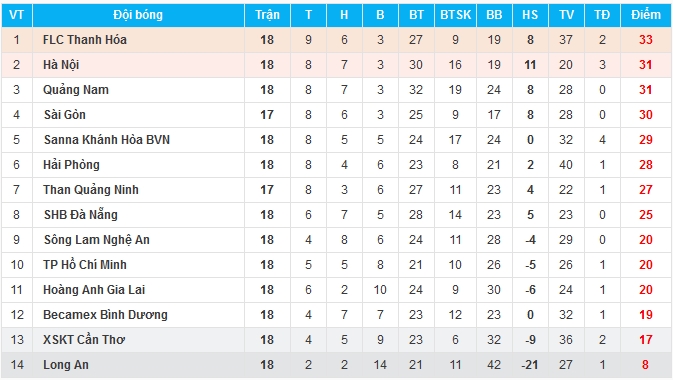This screenshot has width=673, height=380.
Task: Click the Trận column header
Action: pyautogui.click(x=267, y=15)
